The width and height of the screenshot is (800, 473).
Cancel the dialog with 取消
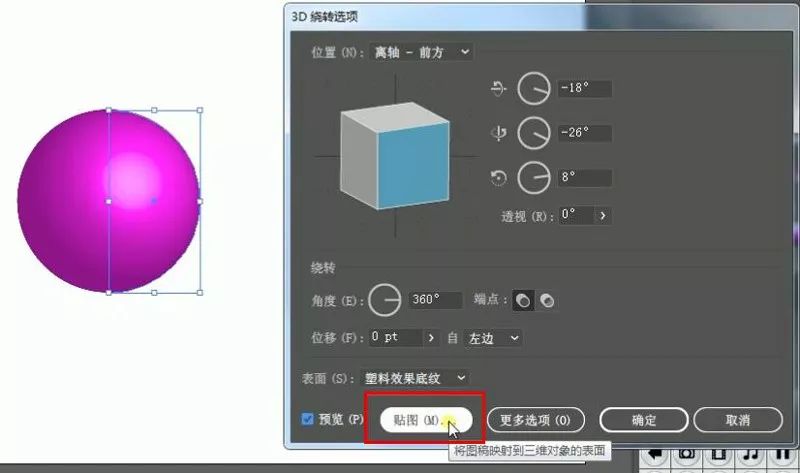click(737, 420)
